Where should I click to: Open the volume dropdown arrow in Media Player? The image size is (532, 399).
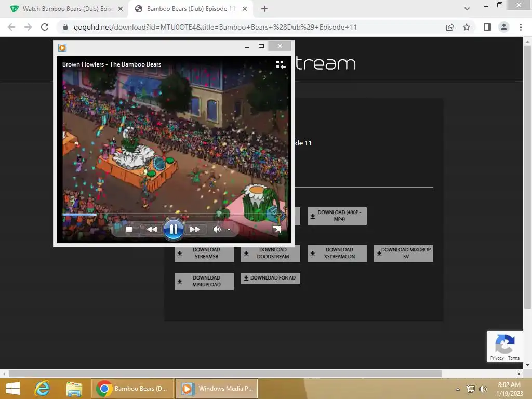coord(229,230)
